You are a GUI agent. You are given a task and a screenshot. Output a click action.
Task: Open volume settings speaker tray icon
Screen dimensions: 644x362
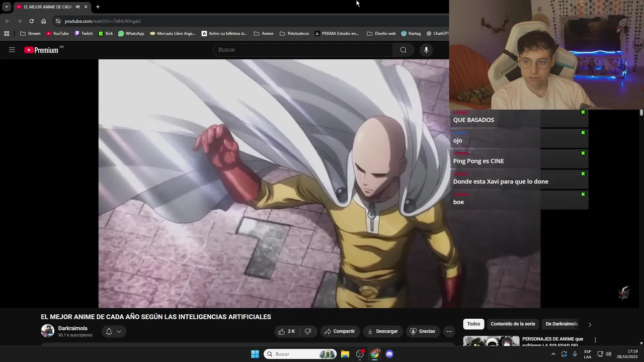pyautogui.click(x=608, y=354)
